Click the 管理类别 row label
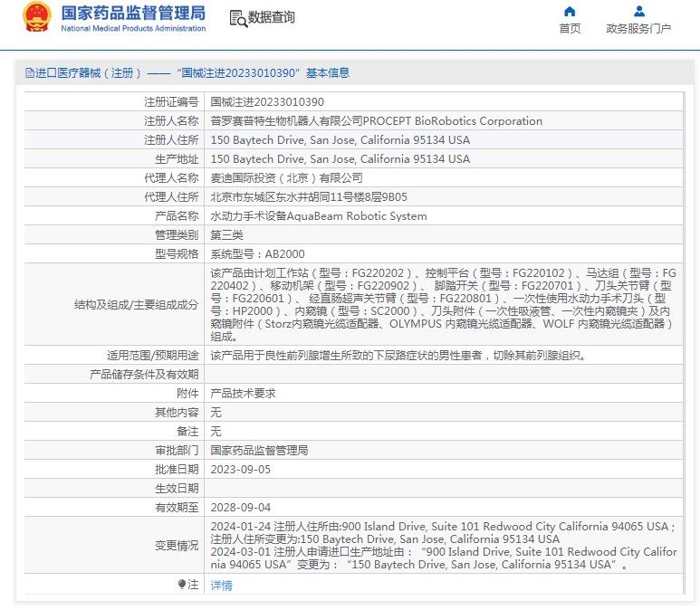 pos(177,234)
